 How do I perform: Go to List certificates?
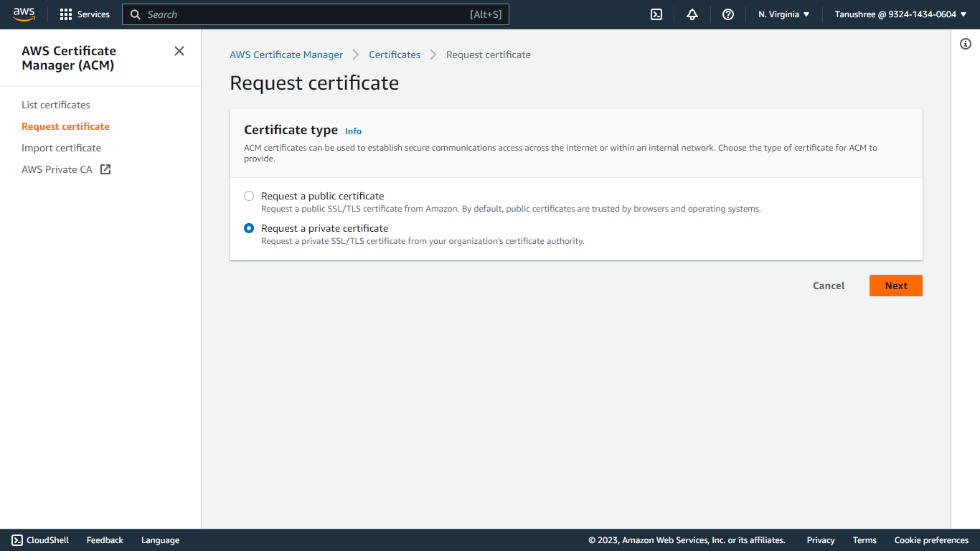pyautogui.click(x=56, y=105)
